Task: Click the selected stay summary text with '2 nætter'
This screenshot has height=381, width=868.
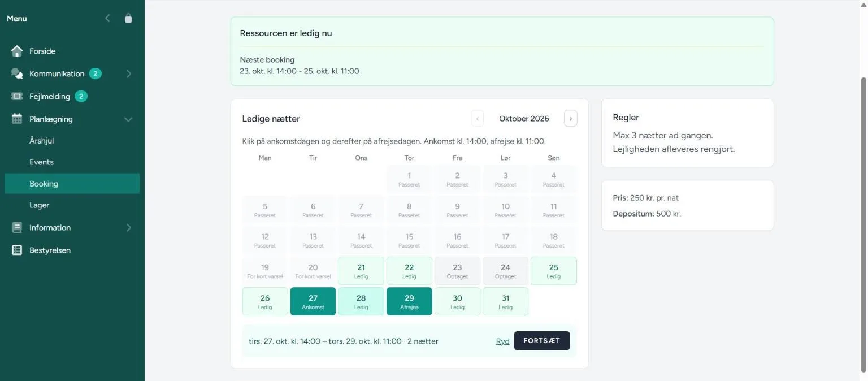Action: tap(344, 341)
